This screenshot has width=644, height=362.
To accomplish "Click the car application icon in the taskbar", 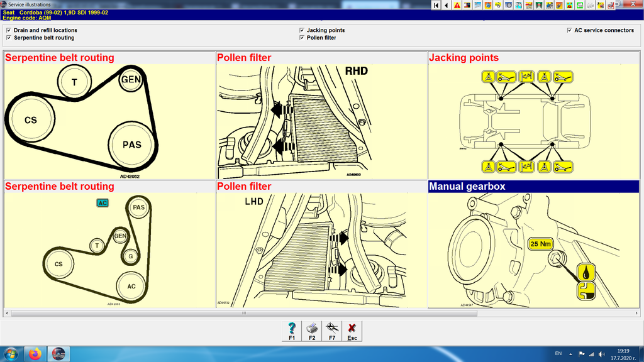I will [x=58, y=354].
